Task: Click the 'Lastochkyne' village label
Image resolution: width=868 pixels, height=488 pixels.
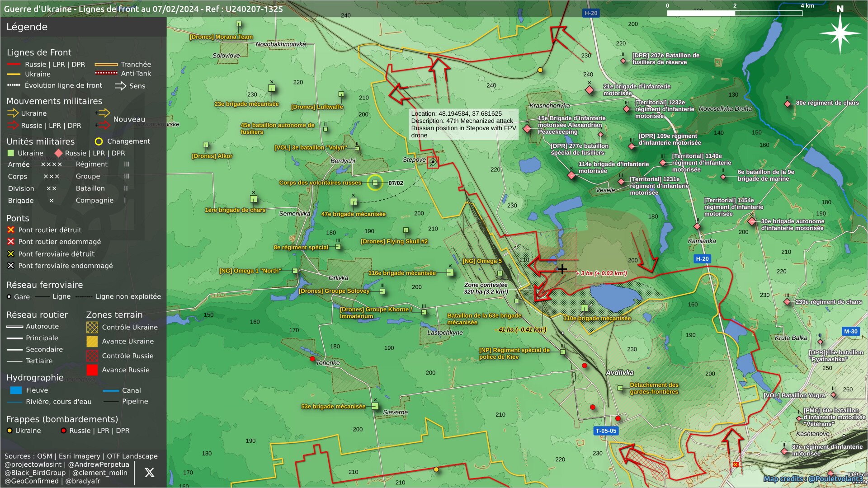Action: pos(445,333)
